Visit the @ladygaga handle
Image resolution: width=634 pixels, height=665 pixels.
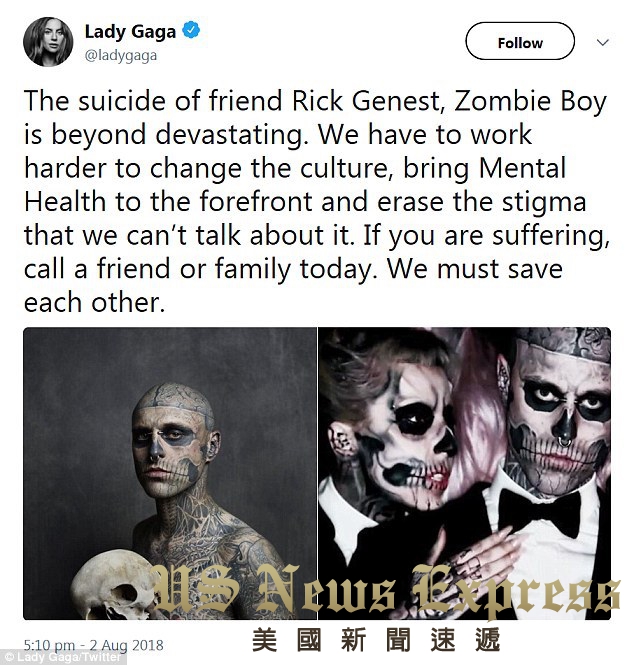point(121,55)
